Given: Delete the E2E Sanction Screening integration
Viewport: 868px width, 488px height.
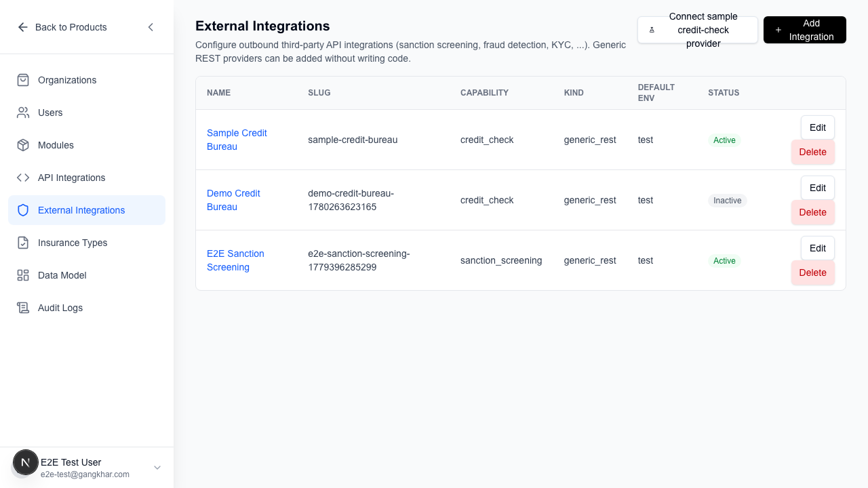Looking at the screenshot, I should 812,272.
